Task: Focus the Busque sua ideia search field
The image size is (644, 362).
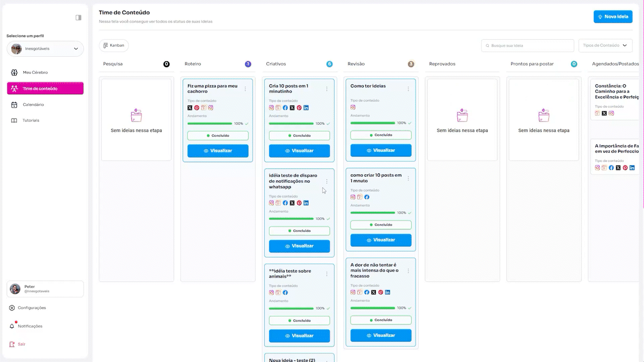Action: click(x=528, y=45)
